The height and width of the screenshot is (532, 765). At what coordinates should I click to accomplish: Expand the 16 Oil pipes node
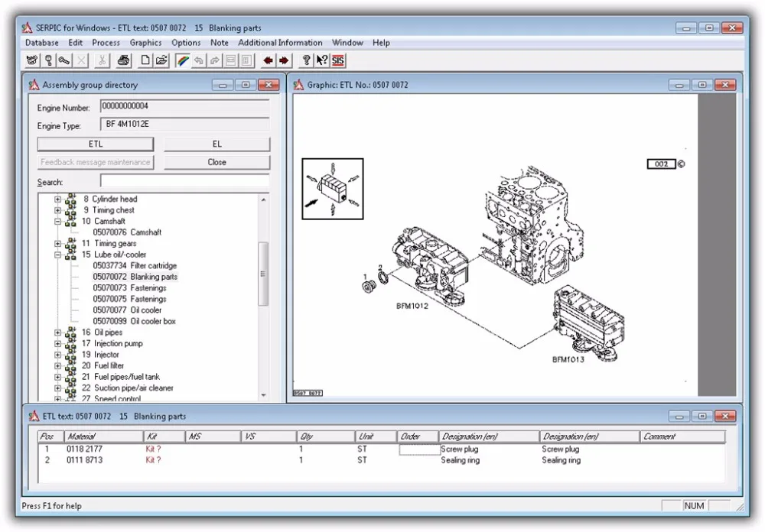coord(57,332)
